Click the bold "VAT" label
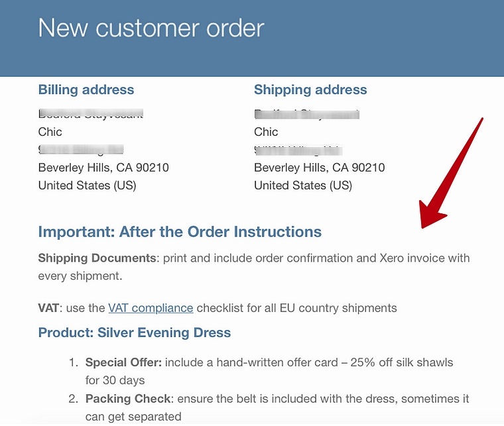 [x=49, y=307]
